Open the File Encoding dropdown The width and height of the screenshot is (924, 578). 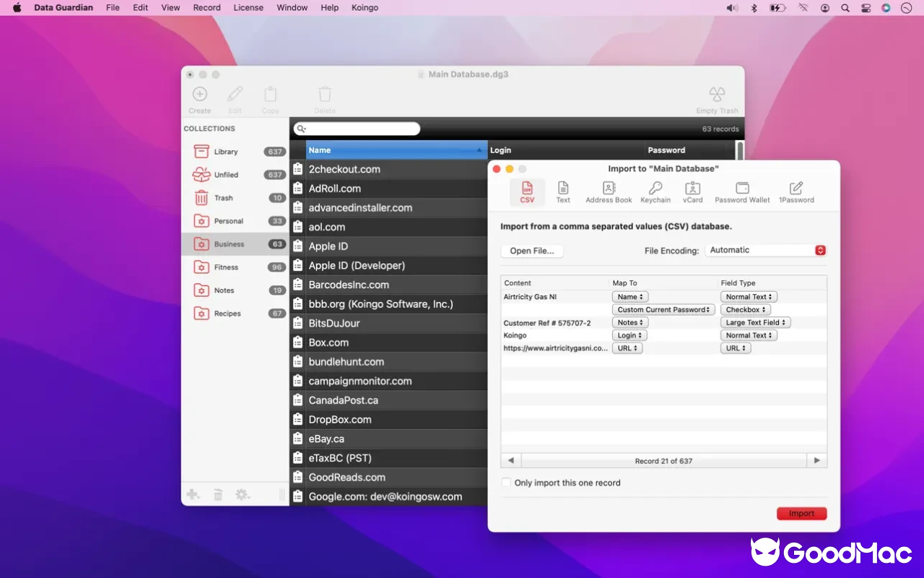click(766, 249)
